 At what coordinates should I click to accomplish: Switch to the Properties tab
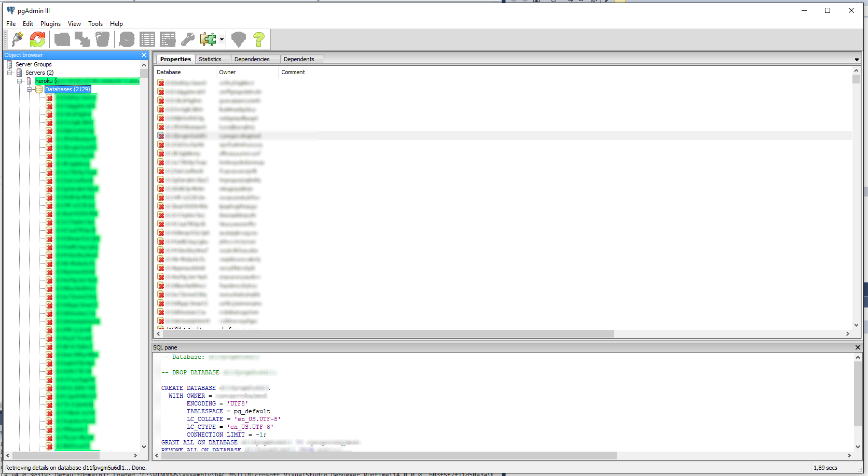point(175,59)
